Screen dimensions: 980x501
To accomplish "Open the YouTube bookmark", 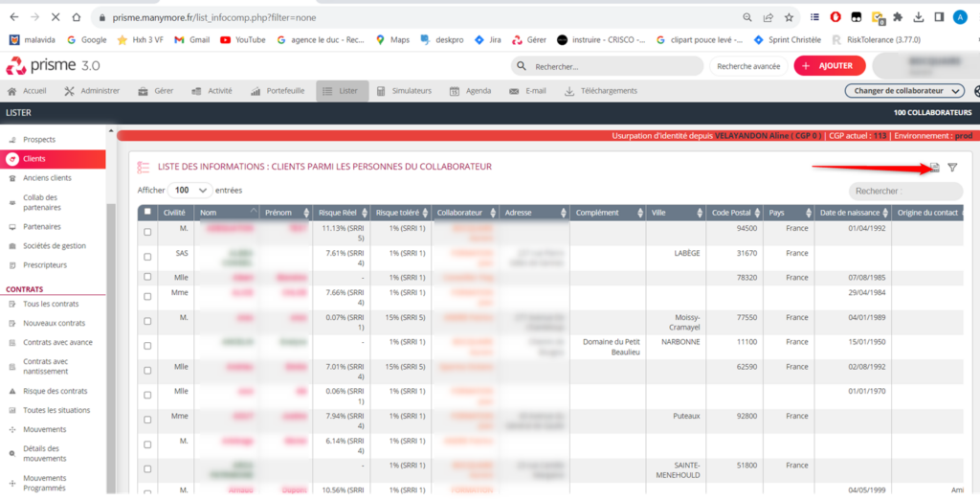I will click(242, 39).
